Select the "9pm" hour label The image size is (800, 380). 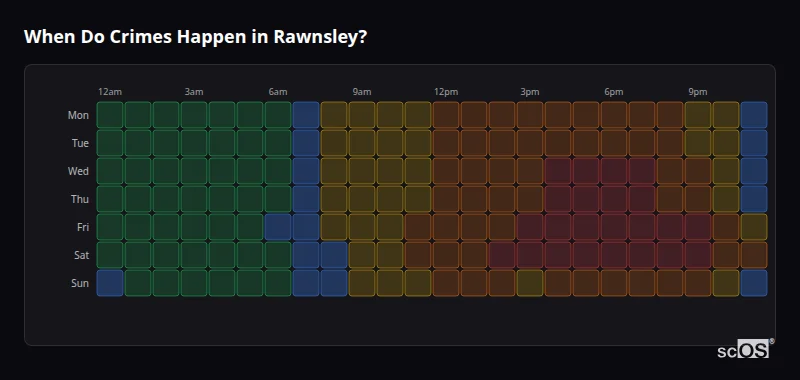(698, 92)
